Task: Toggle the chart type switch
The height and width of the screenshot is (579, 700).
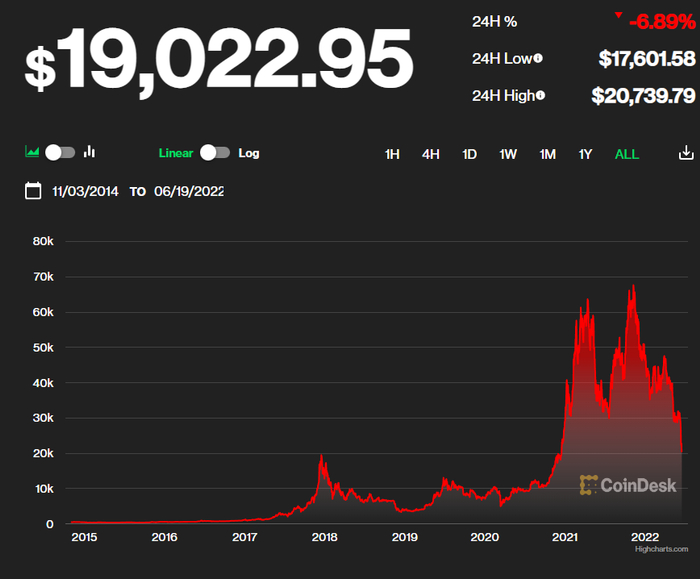Action: click(x=60, y=153)
